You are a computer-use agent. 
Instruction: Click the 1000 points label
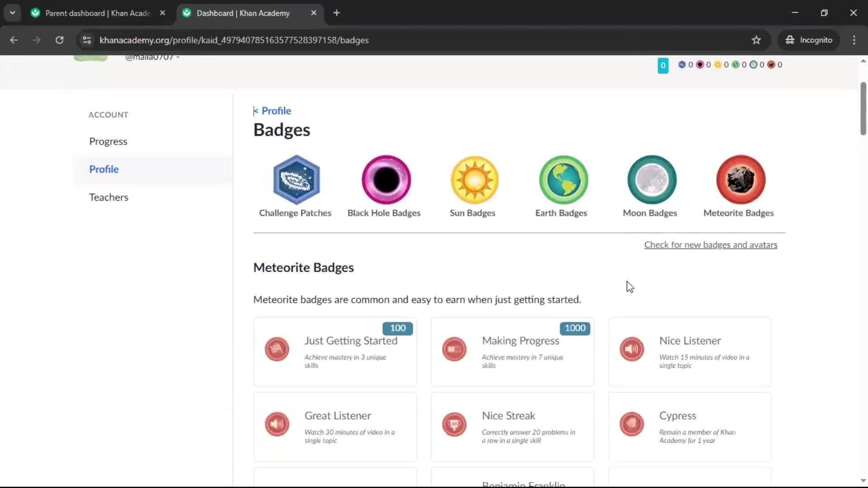575,328
